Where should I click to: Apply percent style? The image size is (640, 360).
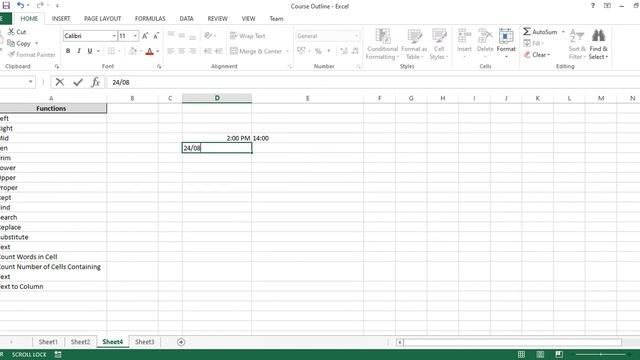point(318,51)
